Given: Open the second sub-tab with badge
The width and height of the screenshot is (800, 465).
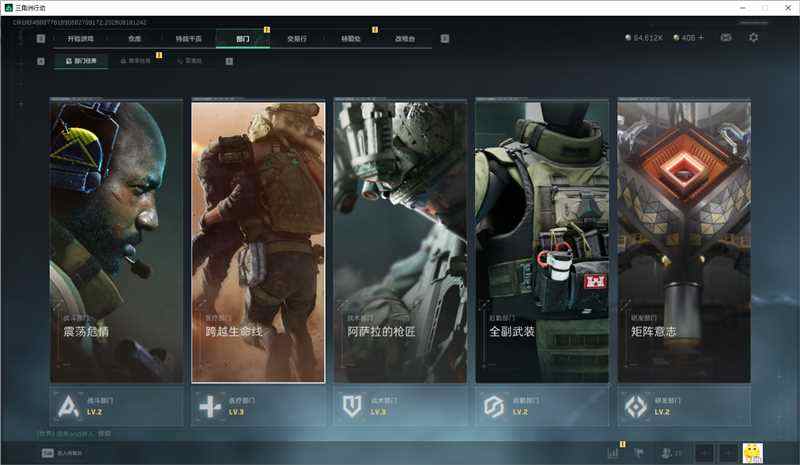Looking at the screenshot, I should coord(136,61).
